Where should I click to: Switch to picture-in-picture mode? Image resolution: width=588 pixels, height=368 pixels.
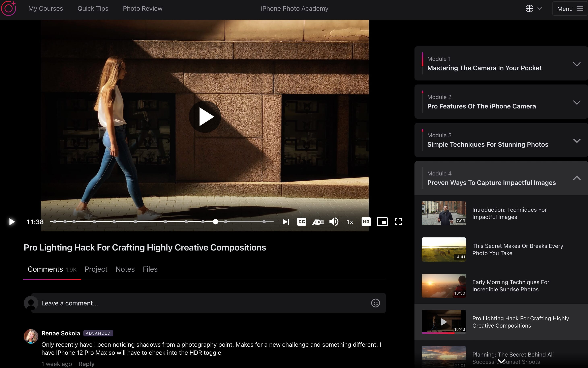(x=381, y=222)
